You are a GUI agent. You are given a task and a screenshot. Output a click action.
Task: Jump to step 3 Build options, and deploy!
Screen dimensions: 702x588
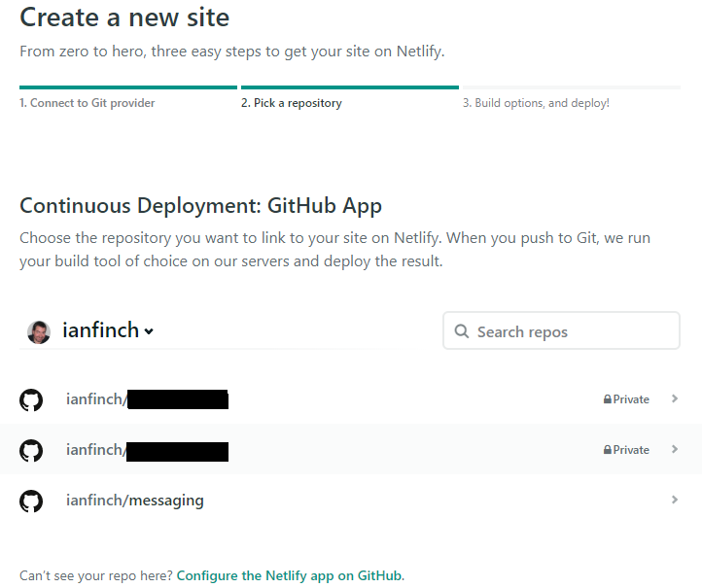pos(536,103)
